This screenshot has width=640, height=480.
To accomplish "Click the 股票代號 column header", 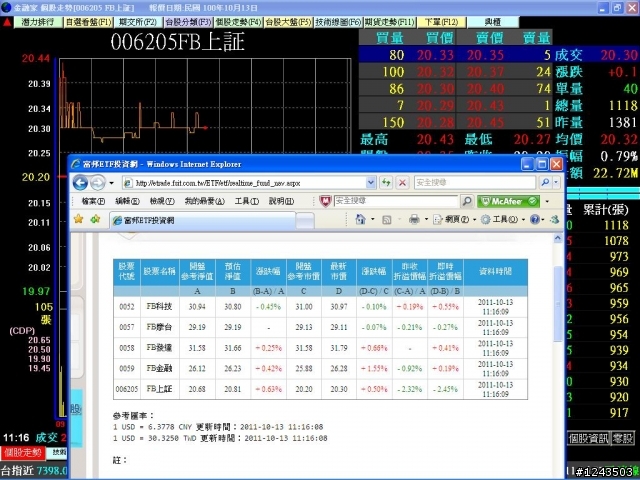I will 127,271.
